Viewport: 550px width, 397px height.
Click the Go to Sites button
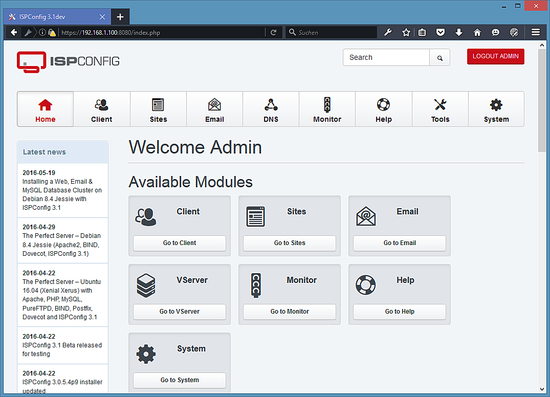click(289, 243)
